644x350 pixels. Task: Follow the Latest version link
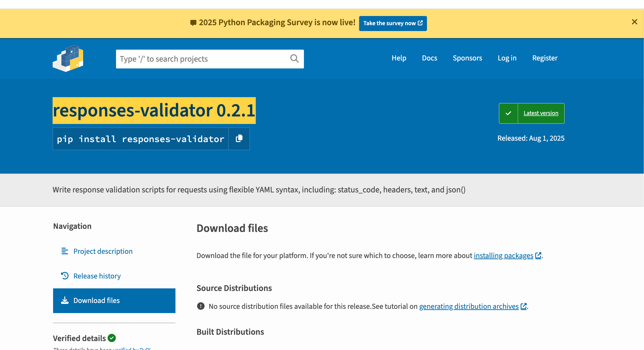coord(541,113)
